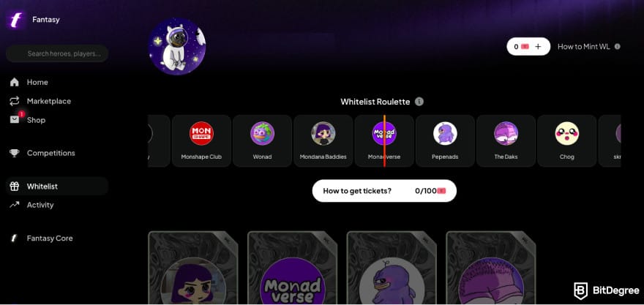644x305 pixels.
Task: Click the astronaut cat profile avatar
Action: (177, 46)
